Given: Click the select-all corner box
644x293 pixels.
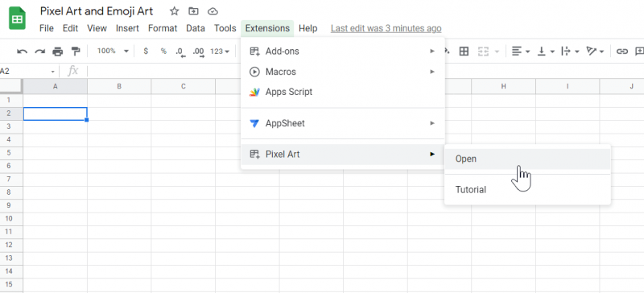Looking at the screenshot, I should tap(10, 86).
